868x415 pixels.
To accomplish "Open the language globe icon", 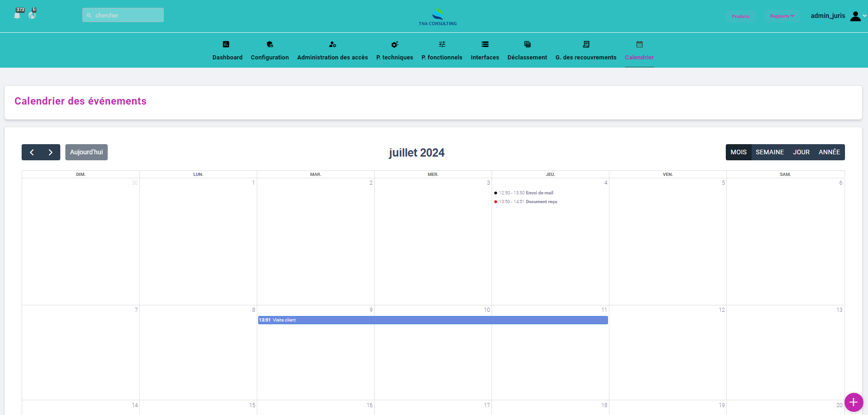I will [32, 15].
